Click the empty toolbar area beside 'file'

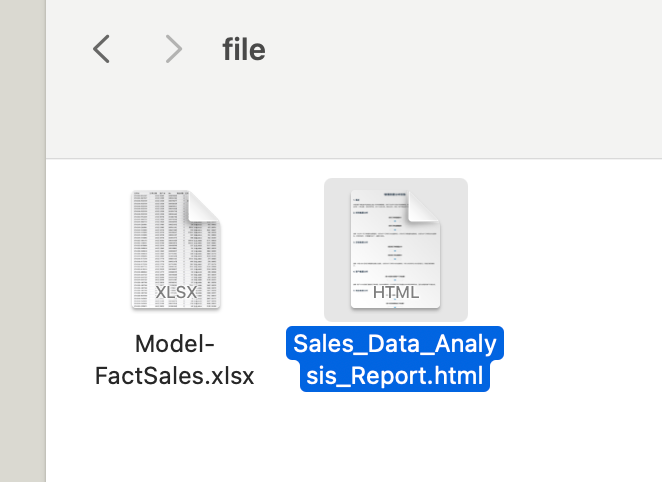pyautogui.click(x=464, y=49)
